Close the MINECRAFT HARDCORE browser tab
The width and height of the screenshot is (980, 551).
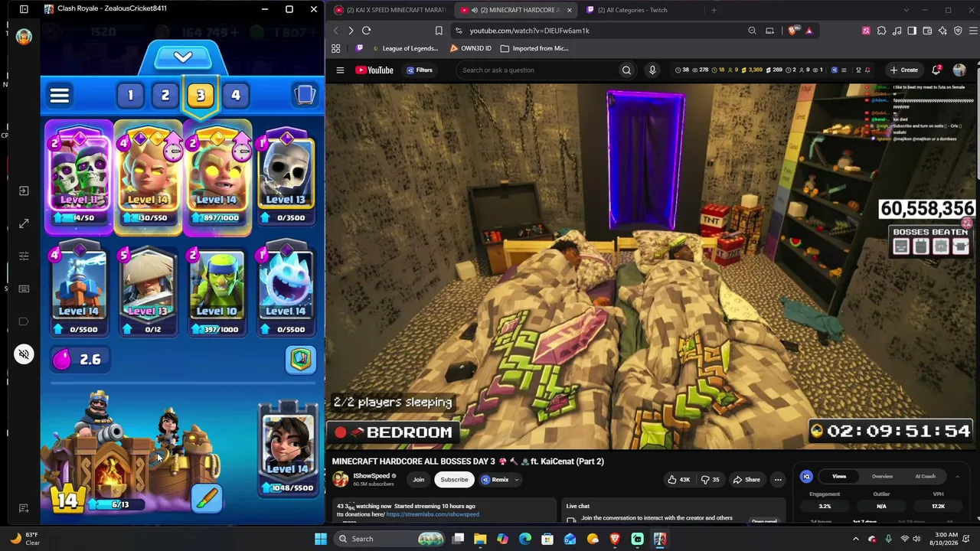(569, 10)
